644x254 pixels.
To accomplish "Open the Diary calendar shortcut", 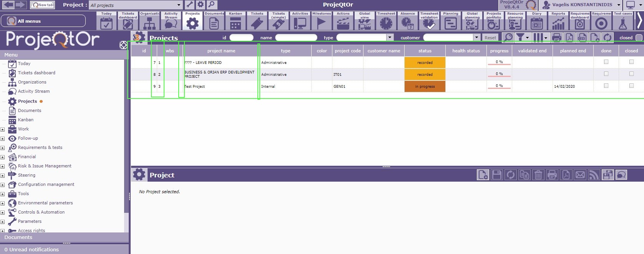I will coord(537,21).
